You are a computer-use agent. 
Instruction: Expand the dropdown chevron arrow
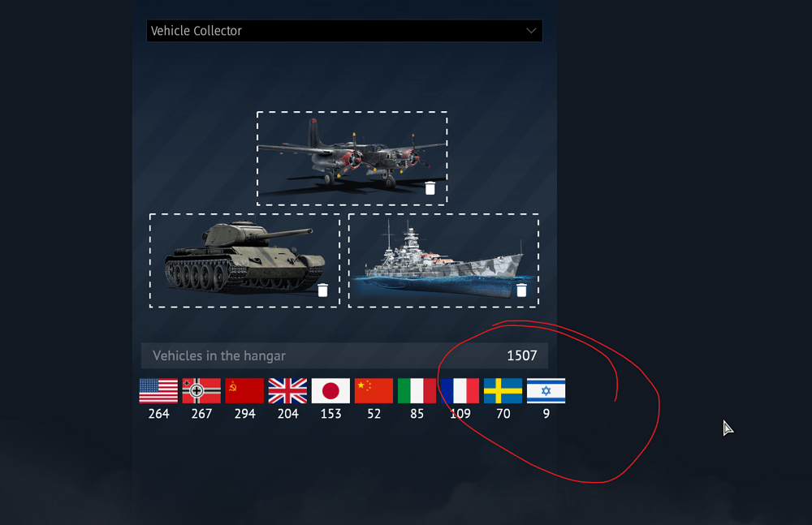(531, 31)
